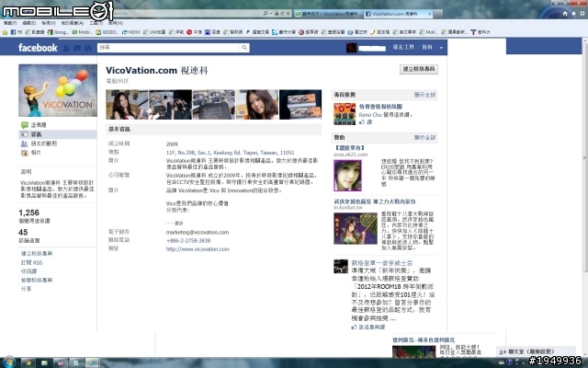This screenshot has height=368, width=588.
Task: Click marketing@vicovation.com email text
Action: [198, 233]
